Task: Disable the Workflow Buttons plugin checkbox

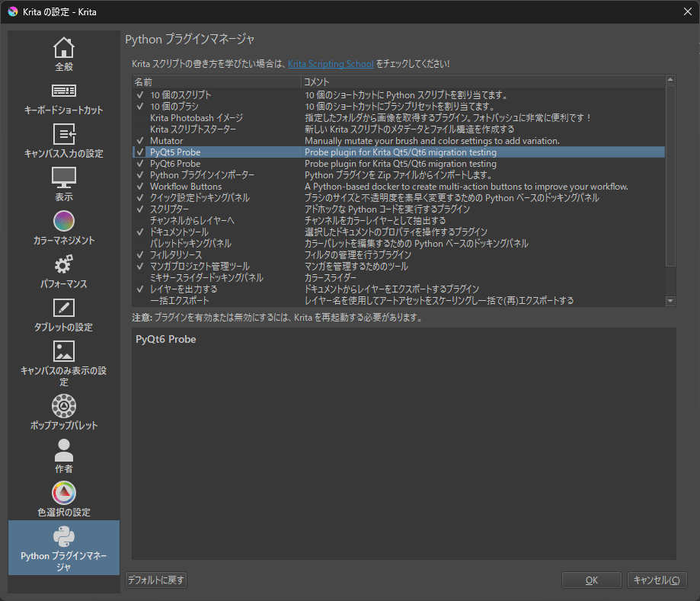Action: tap(140, 187)
